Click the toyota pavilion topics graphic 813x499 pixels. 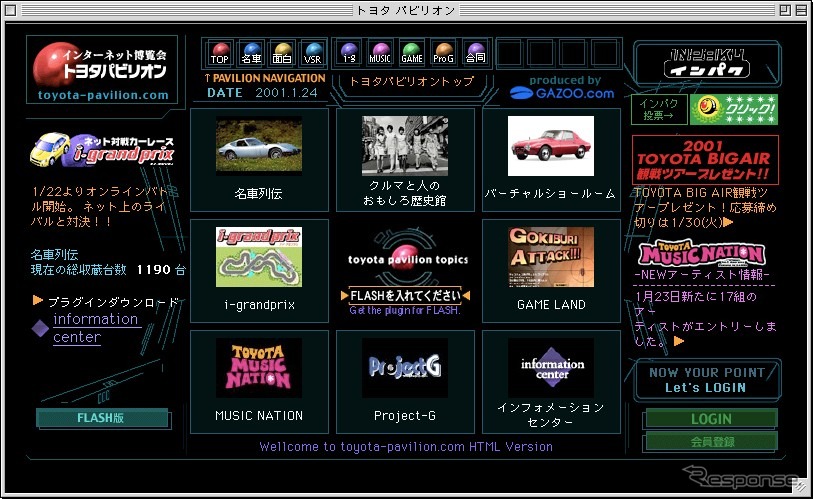[407, 258]
